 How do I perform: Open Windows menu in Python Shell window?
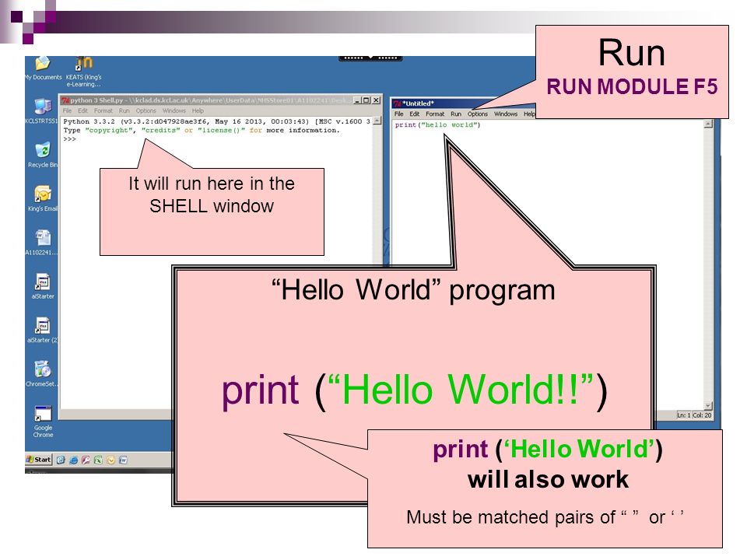tap(174, 110)
